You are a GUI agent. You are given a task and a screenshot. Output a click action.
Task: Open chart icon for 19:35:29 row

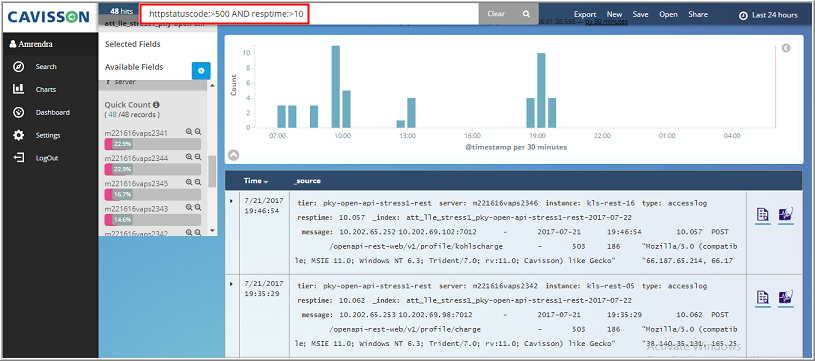786,298
